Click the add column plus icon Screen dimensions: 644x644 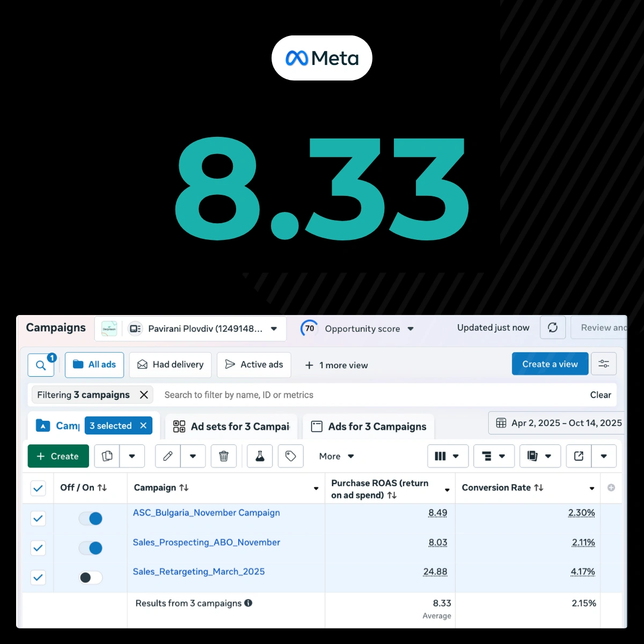(611, 488)
